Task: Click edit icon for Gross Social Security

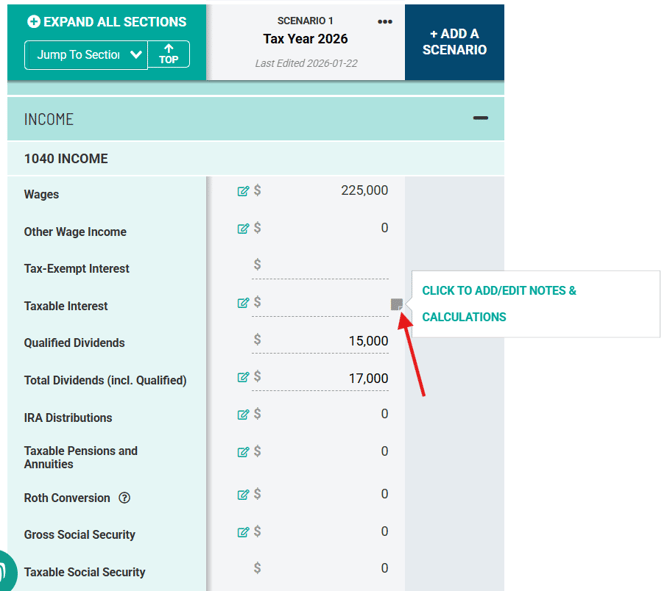Action: (x=243, y=532)
